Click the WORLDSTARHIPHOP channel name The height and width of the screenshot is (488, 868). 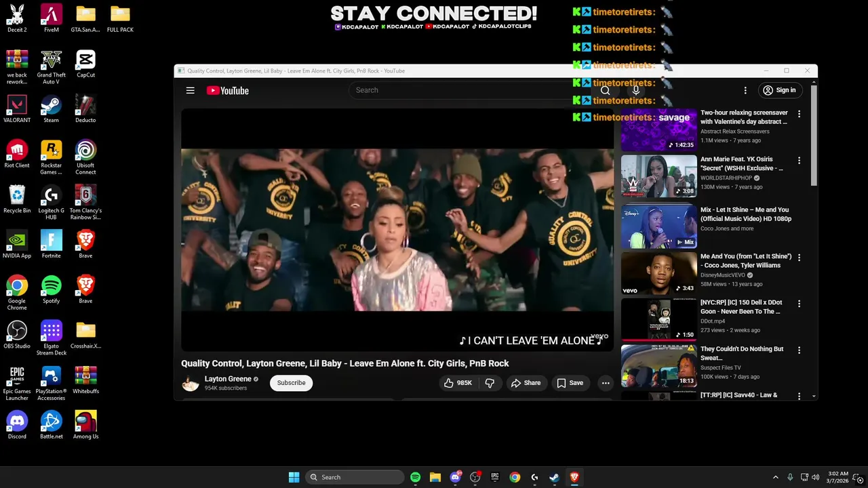coord(726,178)
